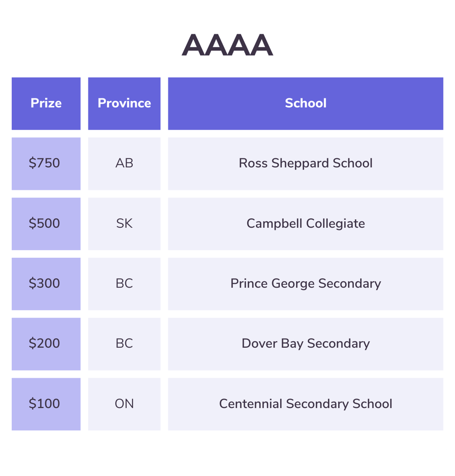Click the Prince George Secondary cell
The width and height of the screenshot is (455, 476).
(305, 284)
